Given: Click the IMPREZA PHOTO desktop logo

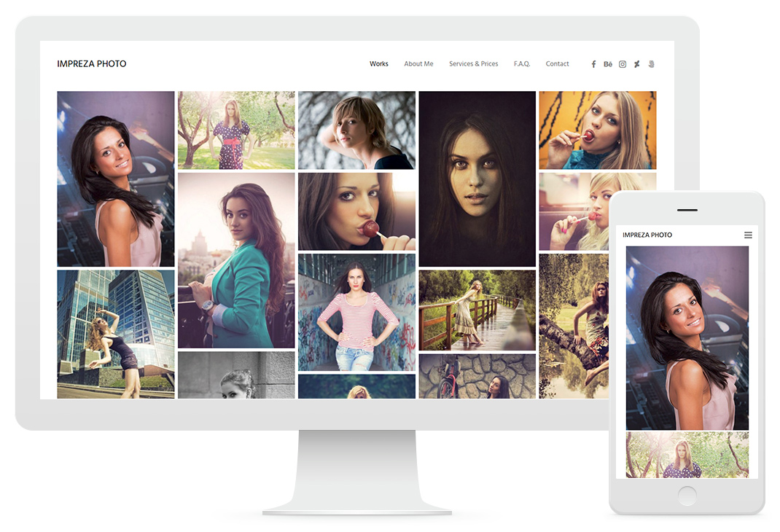Looking at the screenshot, I should pyautogui.click(x=92, y=64).
